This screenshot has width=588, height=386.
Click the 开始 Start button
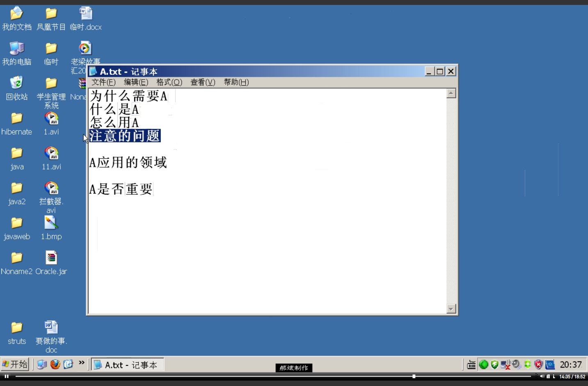tap(15, 364)
